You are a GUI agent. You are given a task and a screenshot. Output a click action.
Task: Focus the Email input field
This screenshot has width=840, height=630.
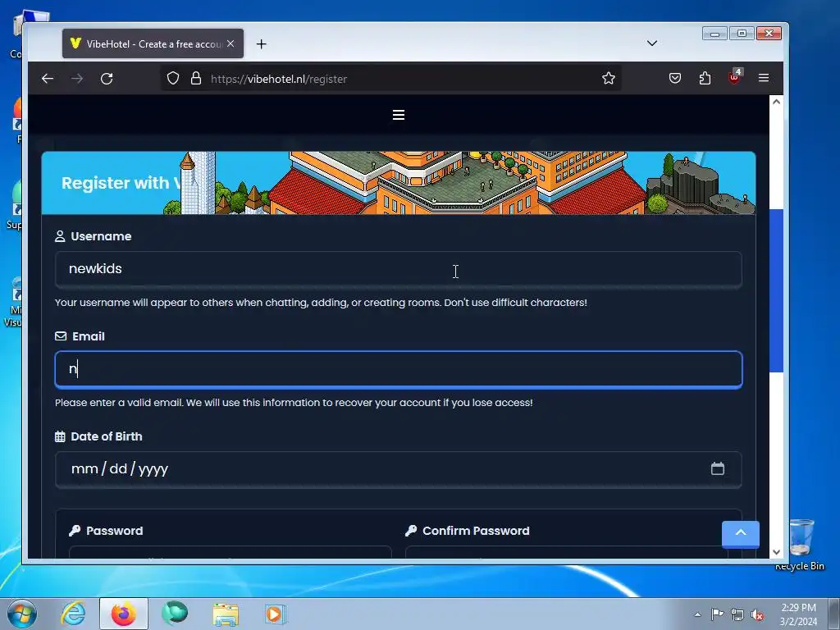click(399, 369)
